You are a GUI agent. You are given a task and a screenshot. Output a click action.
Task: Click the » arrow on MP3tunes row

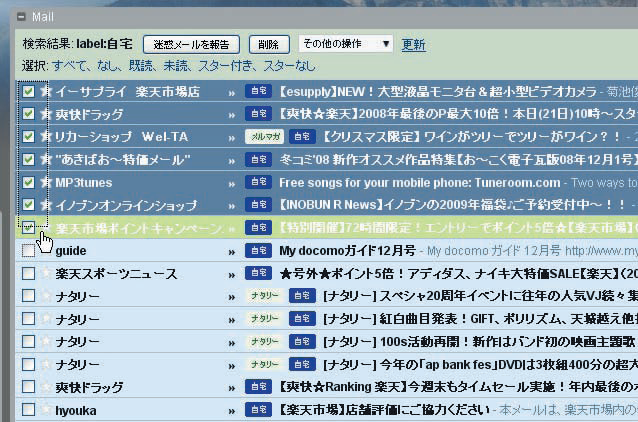pyautogui.click(x=232, y=184)
